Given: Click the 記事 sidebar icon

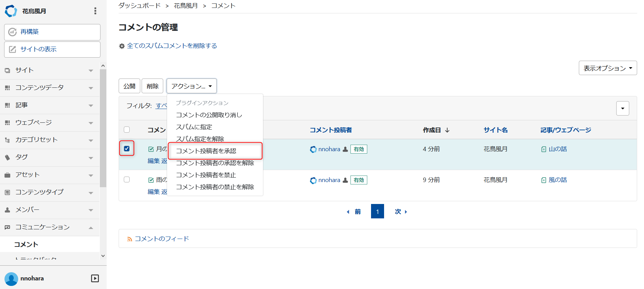Looking at the screenshot, I should tap(8, 105).
